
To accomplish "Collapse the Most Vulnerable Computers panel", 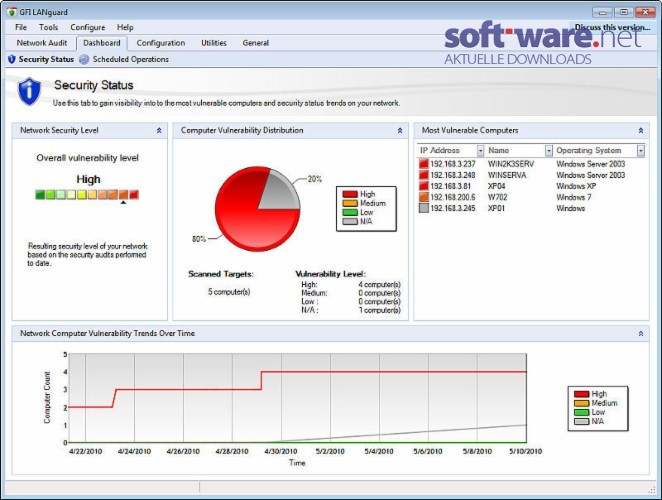I will (x=641, y=130).
